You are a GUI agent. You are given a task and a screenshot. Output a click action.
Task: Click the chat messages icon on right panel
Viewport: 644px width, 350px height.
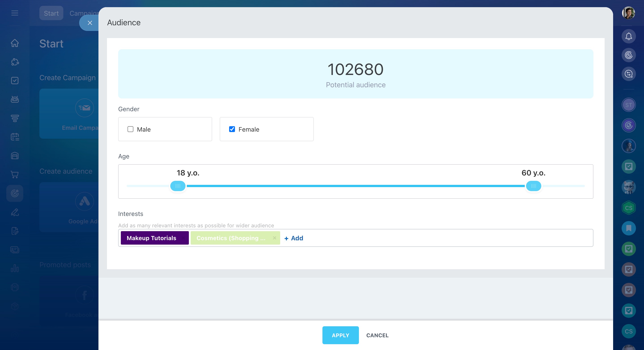pos(629,74)
